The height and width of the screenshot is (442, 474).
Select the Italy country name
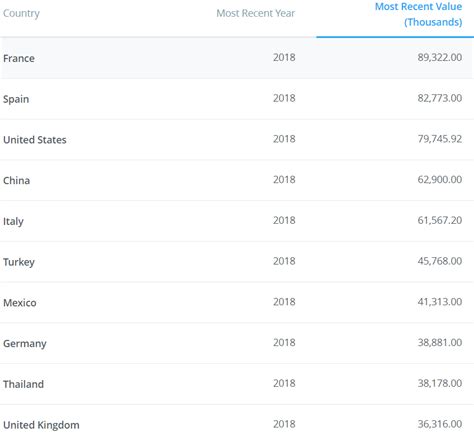point(13,221)
